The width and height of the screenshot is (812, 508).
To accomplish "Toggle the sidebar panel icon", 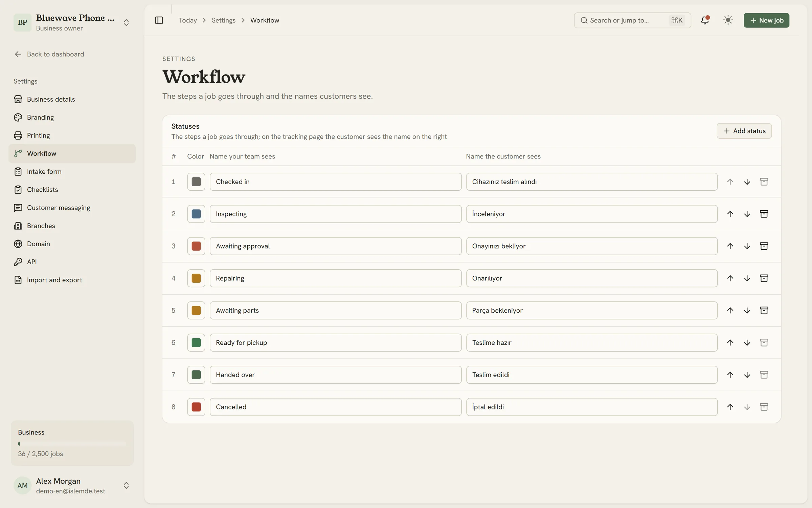I will click(159, 20).
